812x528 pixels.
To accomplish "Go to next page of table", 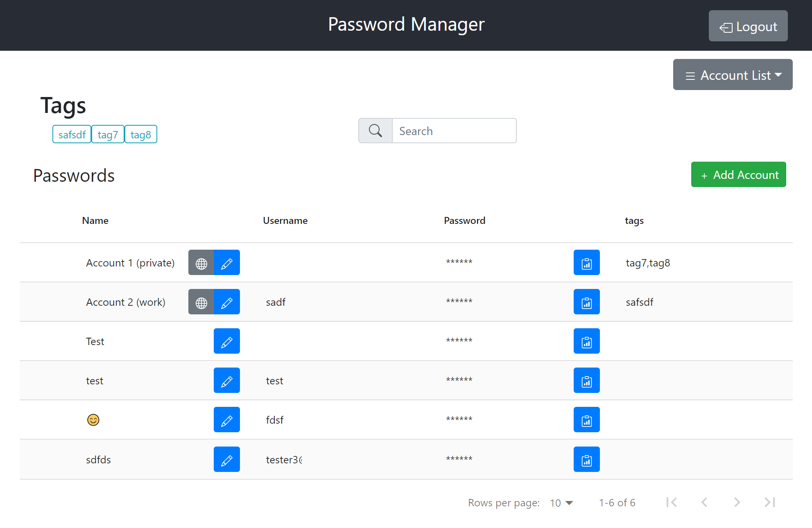I will click(x=737, y=502).
